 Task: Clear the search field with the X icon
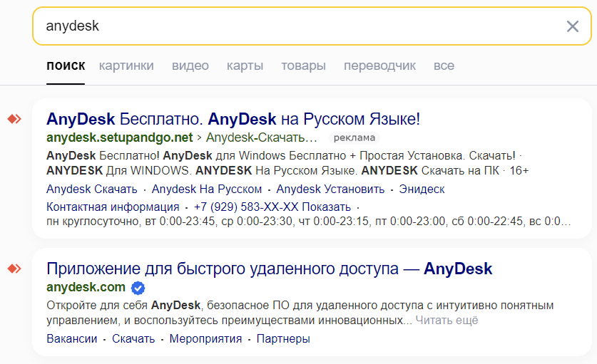[572, 26]
